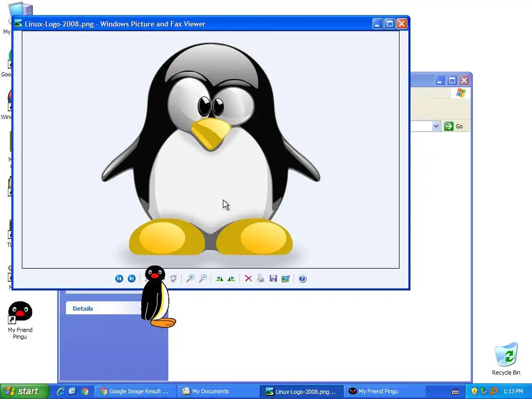The width and height of the screenshot is (532, 399).
Task: Launch Internet Explorer from quick launch
Action: (61, 391)
